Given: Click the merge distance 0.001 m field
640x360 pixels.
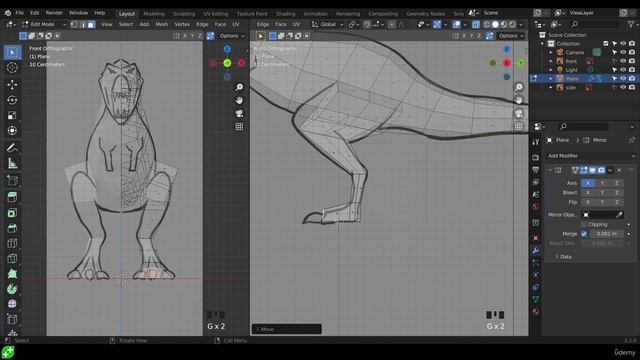Looking at the screenshot, I should pyautogui.click(x=607, y=234).
